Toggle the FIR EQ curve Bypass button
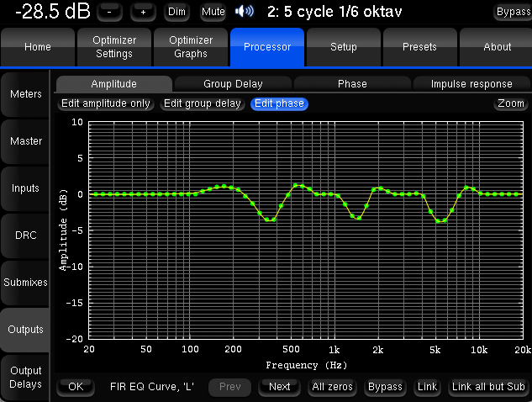532x402 pixels. pos(385,387)
